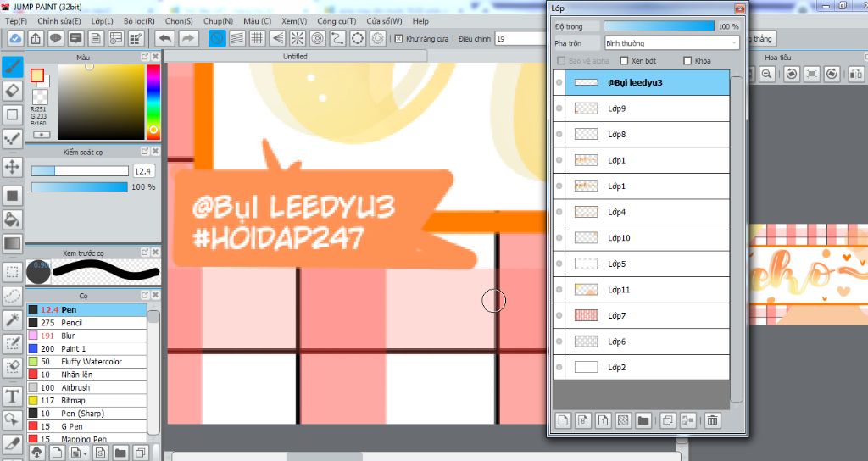Create layer folder in Lớp panel

[x=643, y=420]
